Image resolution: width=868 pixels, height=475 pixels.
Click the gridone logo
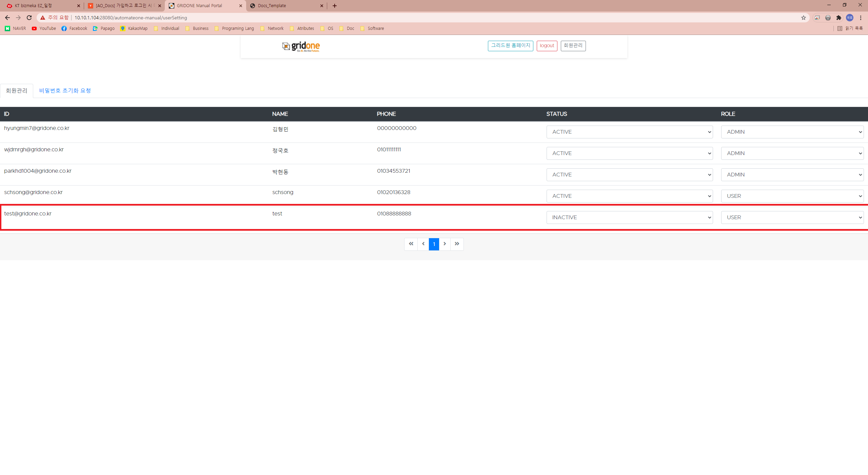[301, 46]
